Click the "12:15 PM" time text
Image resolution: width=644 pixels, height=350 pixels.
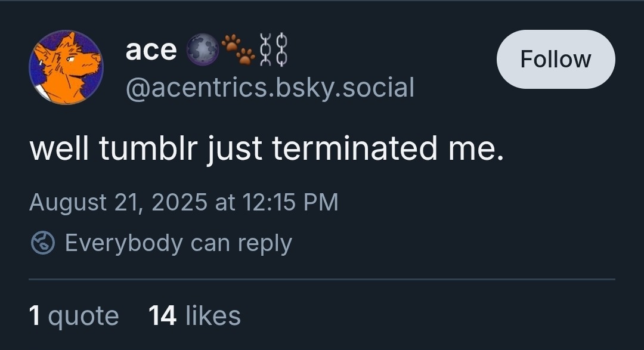[x=290, y=202]
